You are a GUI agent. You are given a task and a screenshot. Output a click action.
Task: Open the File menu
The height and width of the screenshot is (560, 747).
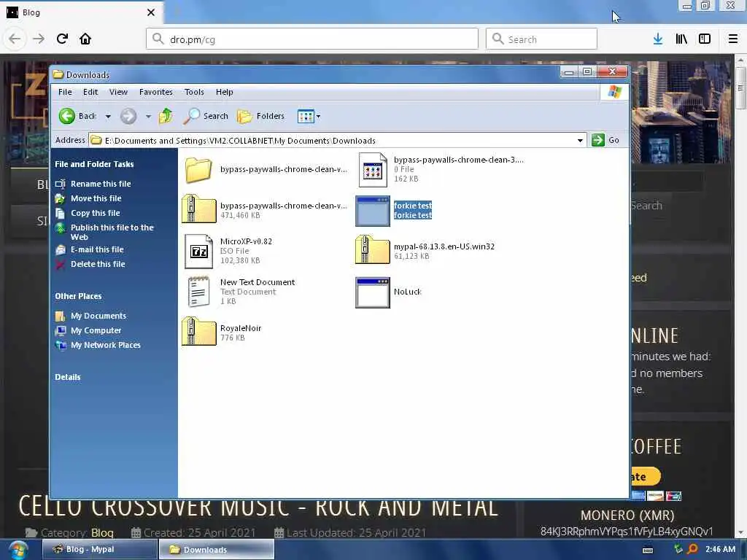pos(65,92)
